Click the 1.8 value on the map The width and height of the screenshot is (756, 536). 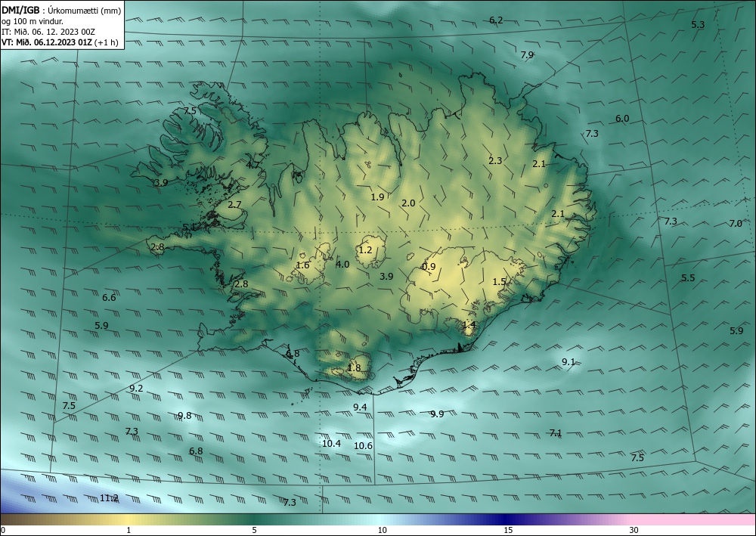click(354, 368)
